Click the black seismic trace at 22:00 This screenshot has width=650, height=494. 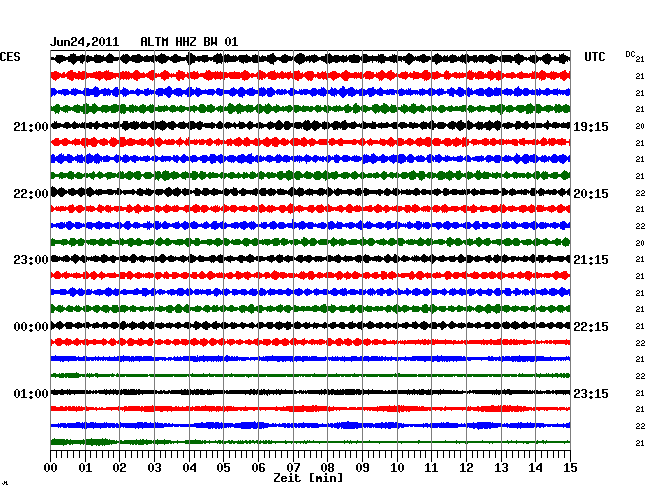pos(310,192)
